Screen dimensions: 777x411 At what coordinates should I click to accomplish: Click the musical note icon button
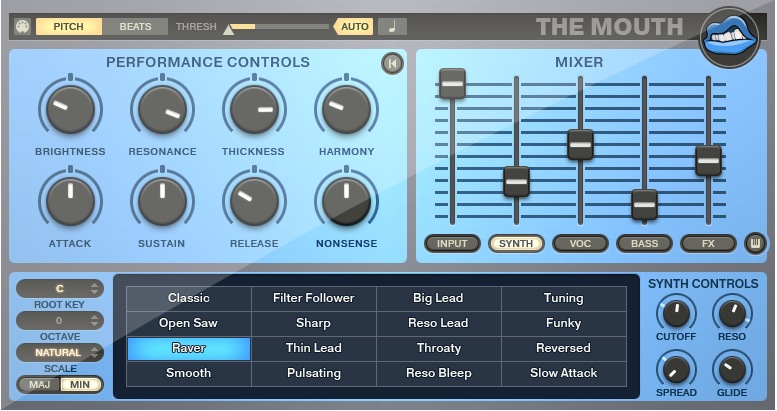click(392, 26)
